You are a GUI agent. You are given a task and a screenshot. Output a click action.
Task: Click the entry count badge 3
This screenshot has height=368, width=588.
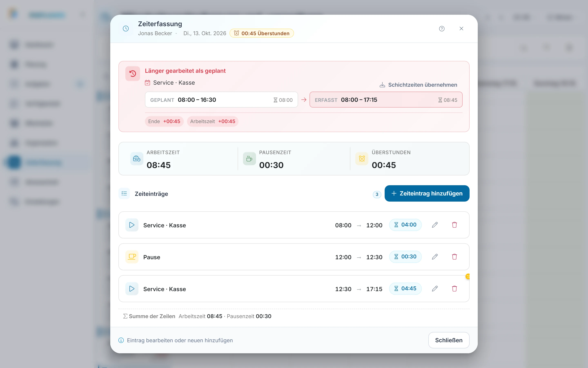377,194
